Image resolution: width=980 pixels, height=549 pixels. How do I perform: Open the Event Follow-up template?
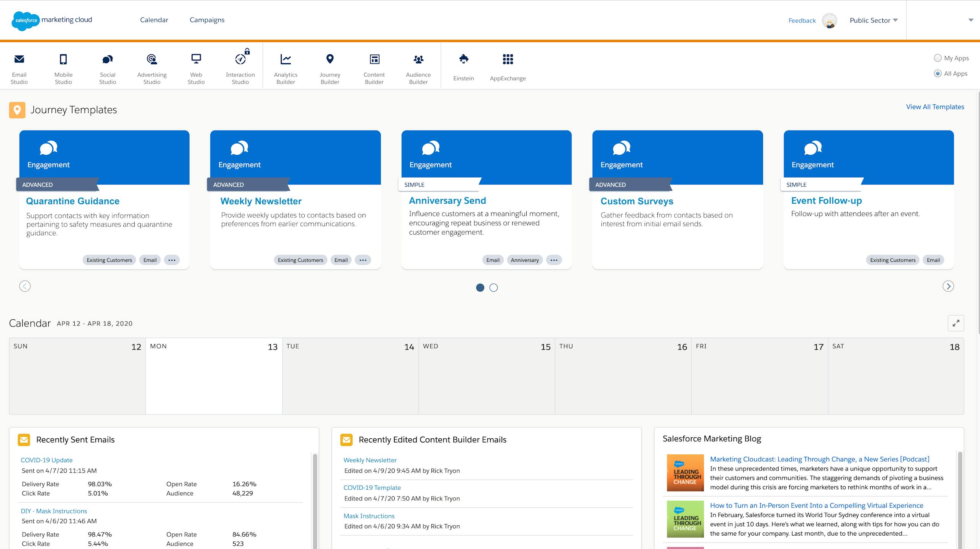(x=826, y=201)
